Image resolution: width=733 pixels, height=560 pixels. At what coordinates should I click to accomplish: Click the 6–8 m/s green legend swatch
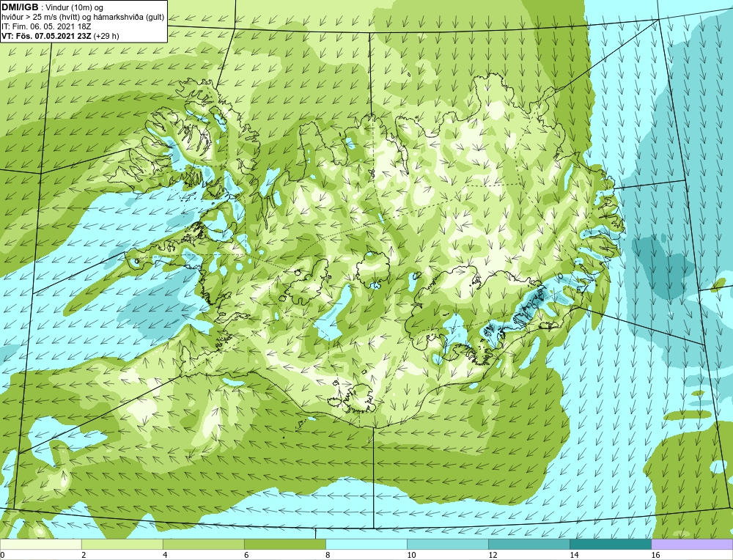[284, 544]
